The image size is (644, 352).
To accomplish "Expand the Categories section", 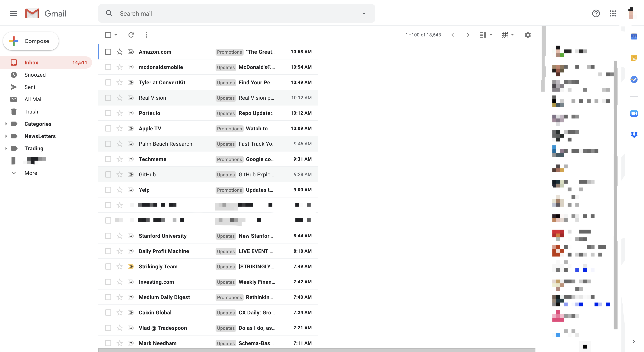I will tap(6, 124).
